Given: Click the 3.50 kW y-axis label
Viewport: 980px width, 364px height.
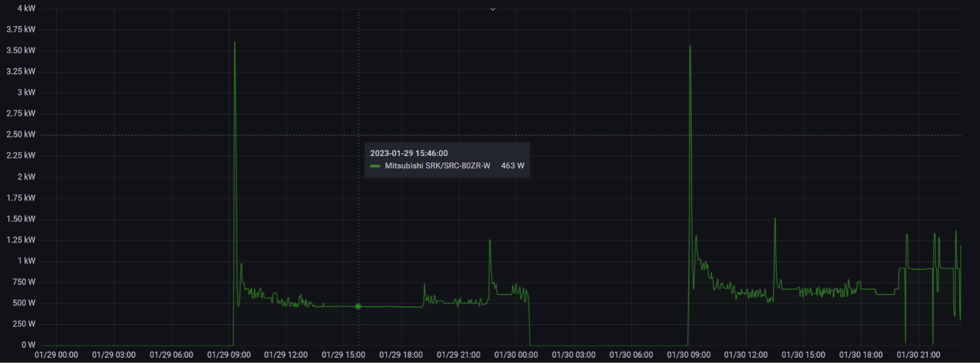Looking at the screenshot, I should (21, 51).
